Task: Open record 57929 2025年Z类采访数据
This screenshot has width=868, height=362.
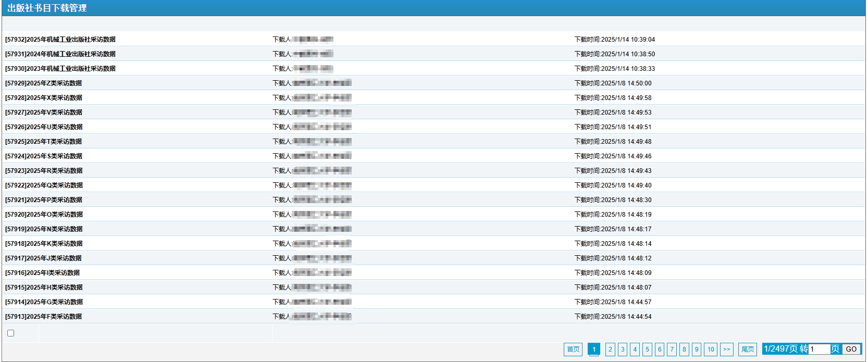Action: [x=44, y=83]
